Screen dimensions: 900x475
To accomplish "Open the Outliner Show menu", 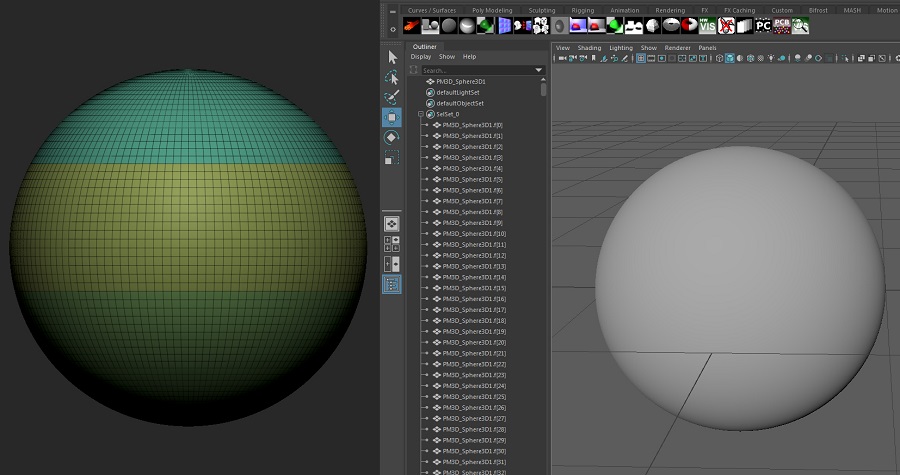I will point(447,57).
